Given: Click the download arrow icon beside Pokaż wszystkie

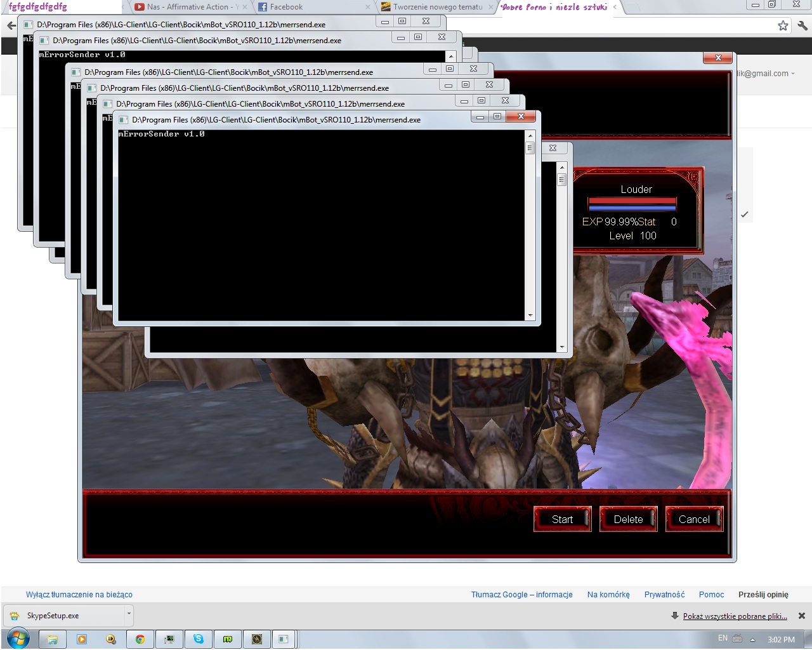Looking at the screenshot, I should pyautogui.click(x=675, y=616).
